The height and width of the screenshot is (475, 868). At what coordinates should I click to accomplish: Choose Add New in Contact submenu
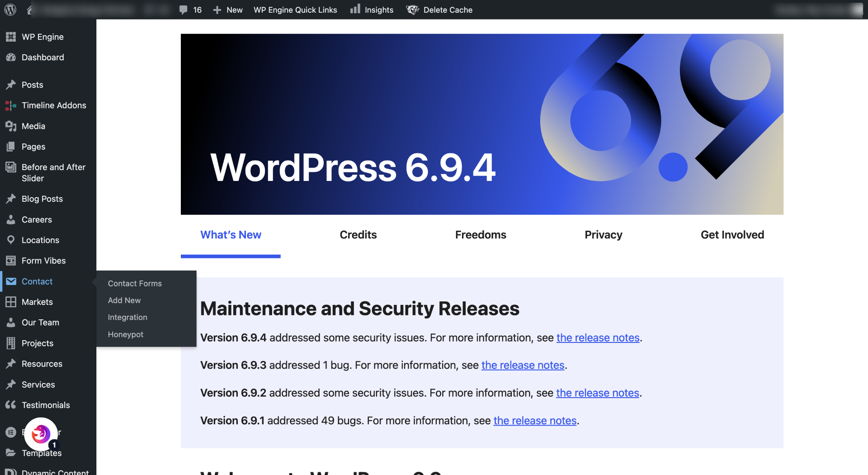[124, 300]
